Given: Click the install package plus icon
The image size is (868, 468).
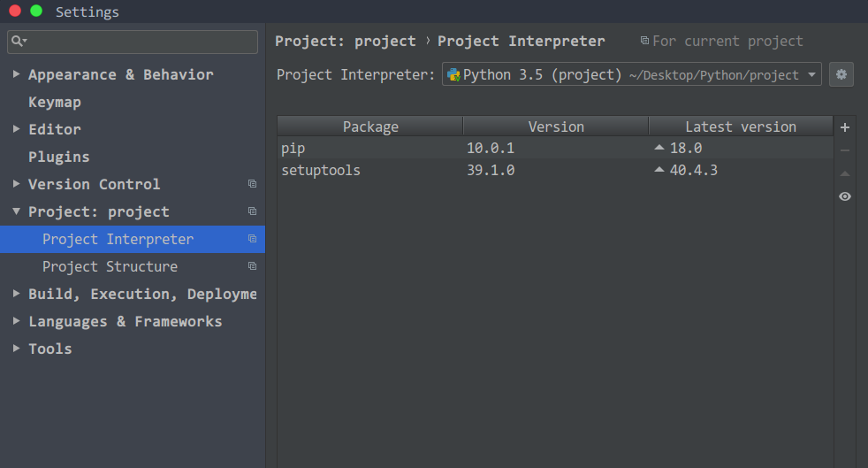Looking at the screenshot, I should [x=845, y=127].
